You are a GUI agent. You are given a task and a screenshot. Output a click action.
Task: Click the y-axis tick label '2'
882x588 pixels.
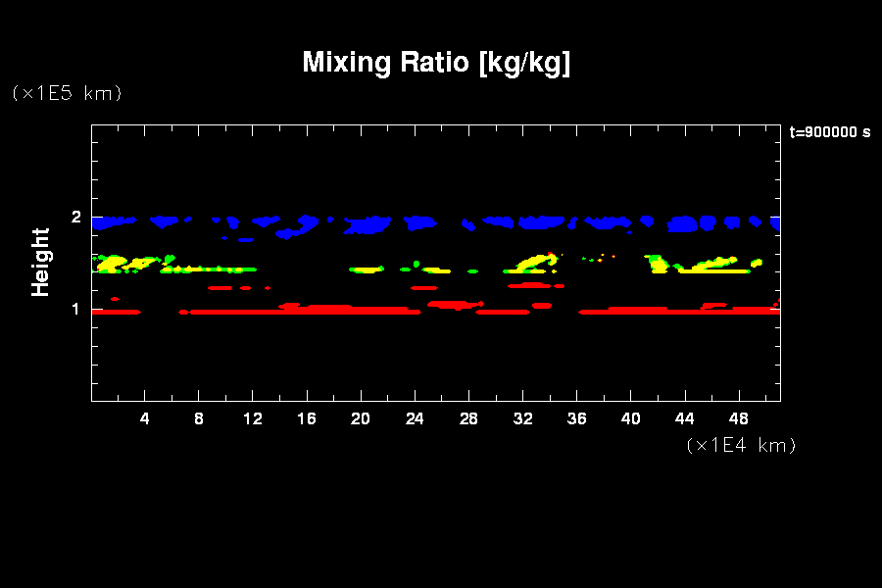click(x=74, y=218)
